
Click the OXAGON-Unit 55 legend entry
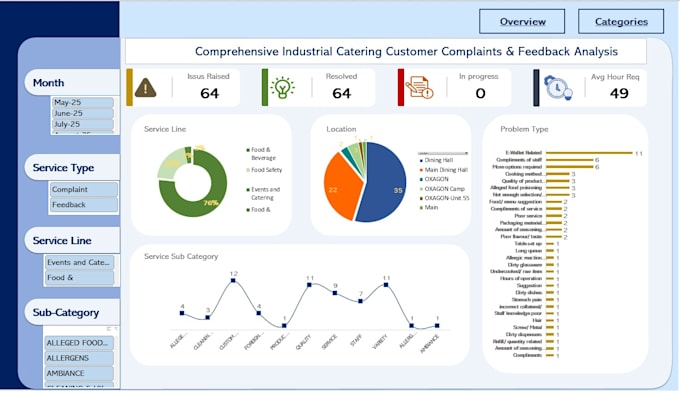(x=444, y=198)
